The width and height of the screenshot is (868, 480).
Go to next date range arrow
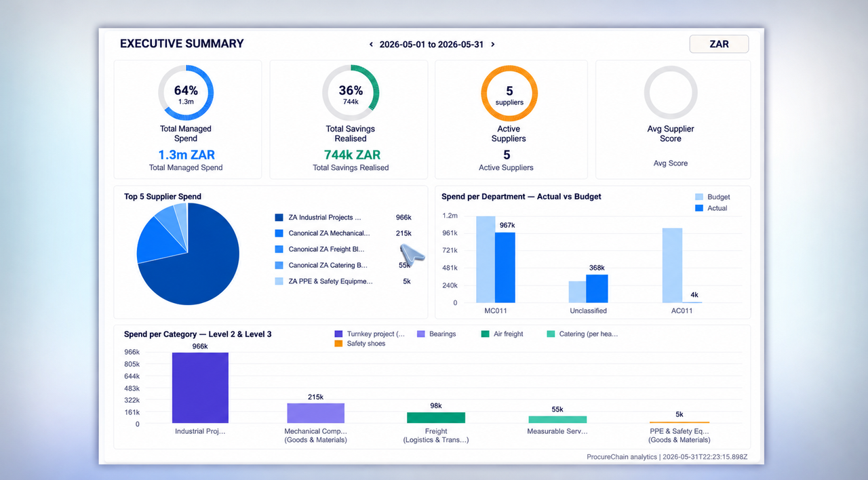pos(492,45)
